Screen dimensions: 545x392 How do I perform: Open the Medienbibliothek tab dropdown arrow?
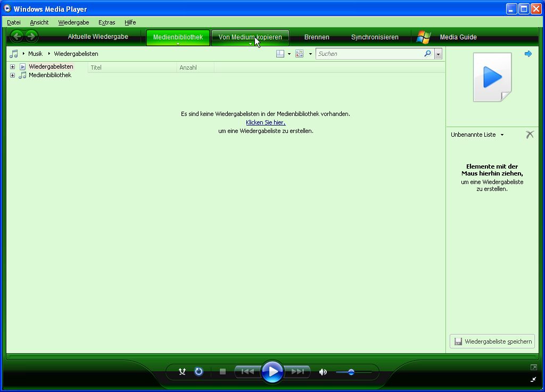click(x=178, y=44)
